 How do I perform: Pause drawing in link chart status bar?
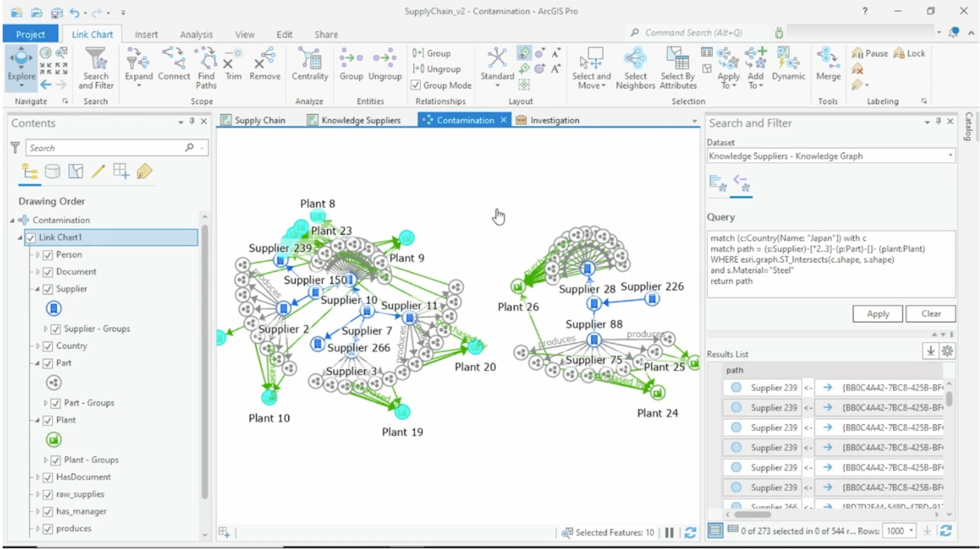(669, 532)
